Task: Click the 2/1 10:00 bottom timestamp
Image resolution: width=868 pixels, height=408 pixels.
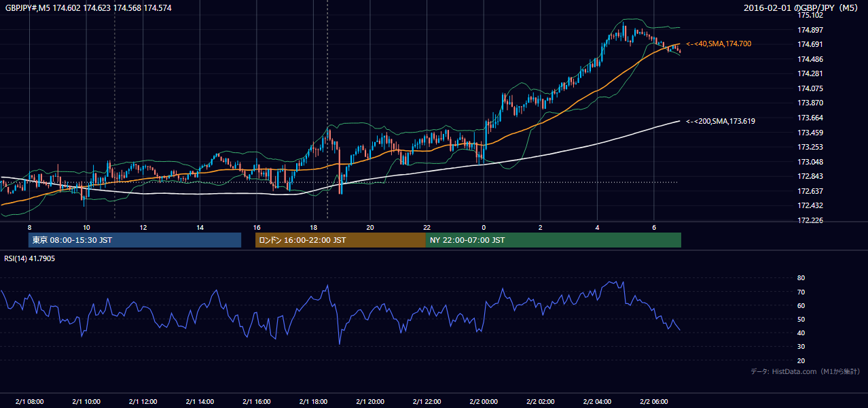Action: (86, 401)
